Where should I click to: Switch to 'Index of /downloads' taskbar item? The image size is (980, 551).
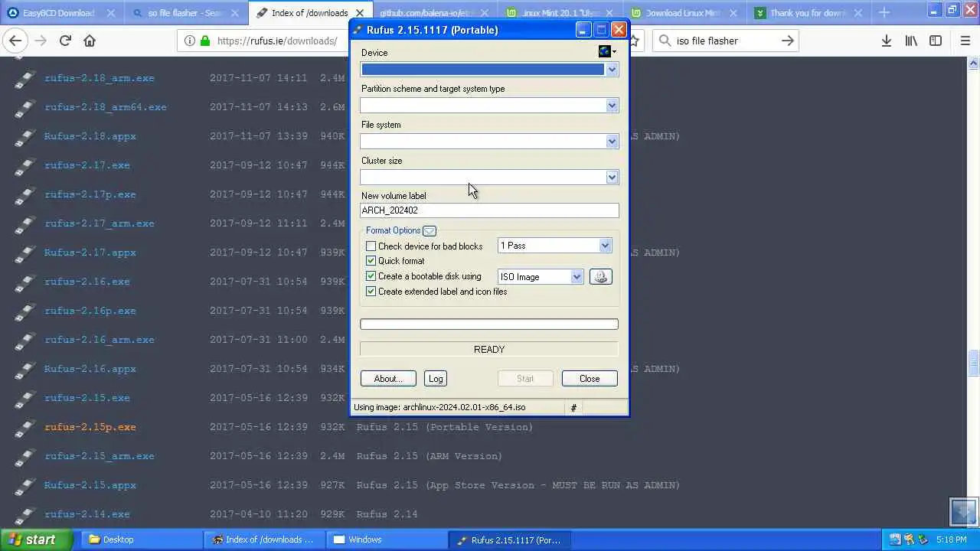(263, 540)
